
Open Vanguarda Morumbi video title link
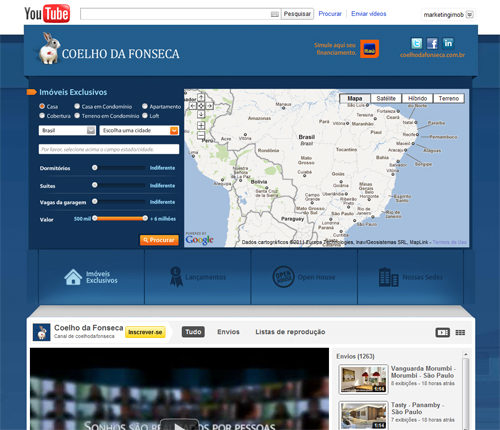[423, 372]
